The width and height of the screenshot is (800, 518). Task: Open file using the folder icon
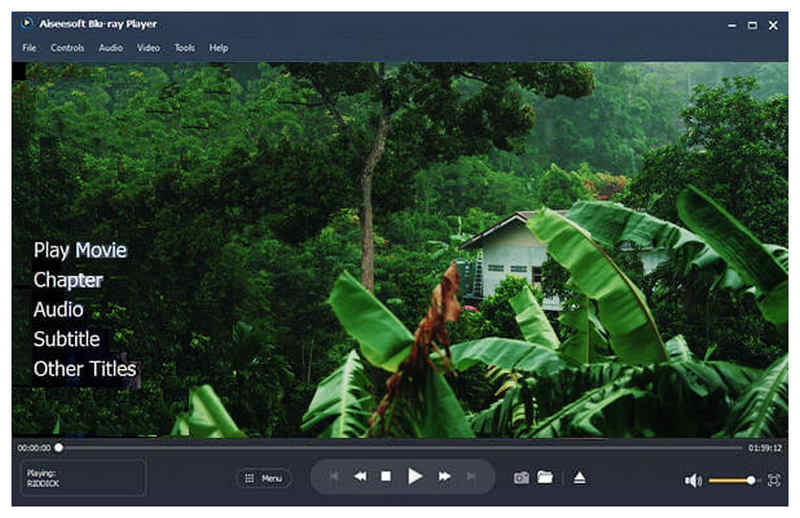545,478
